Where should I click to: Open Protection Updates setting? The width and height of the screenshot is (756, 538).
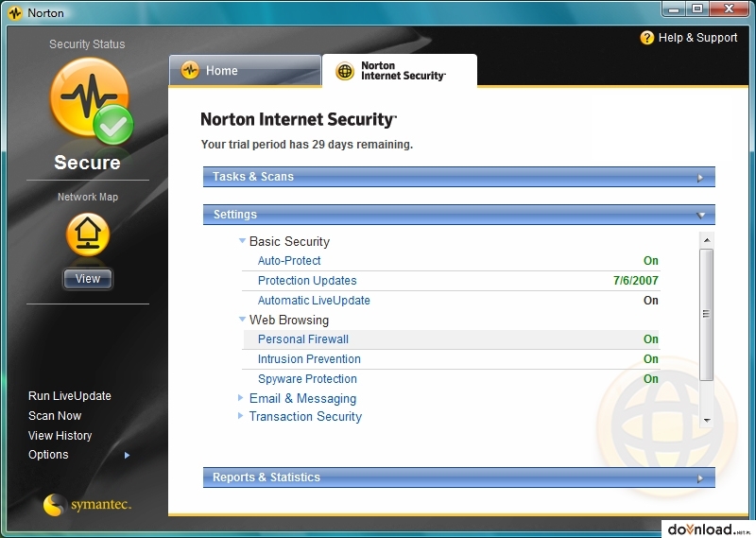point(307,280)
